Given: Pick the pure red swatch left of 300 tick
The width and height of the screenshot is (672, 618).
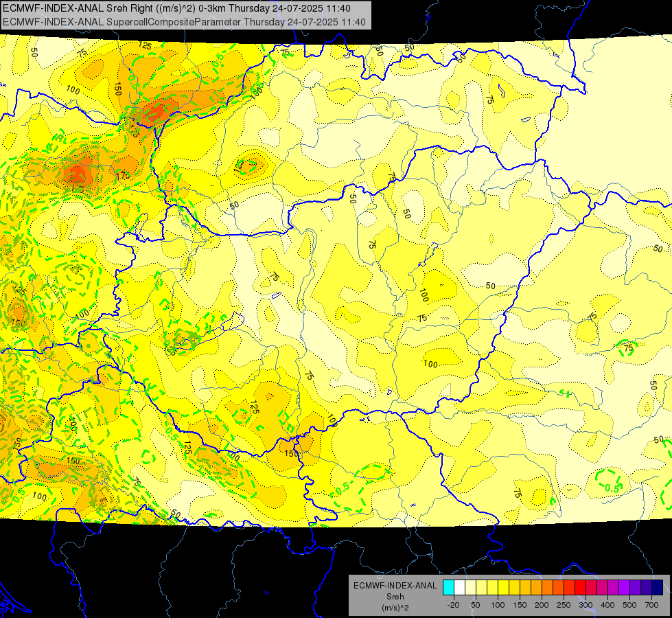Looking at the screenshot, I should tap(580, 588).
